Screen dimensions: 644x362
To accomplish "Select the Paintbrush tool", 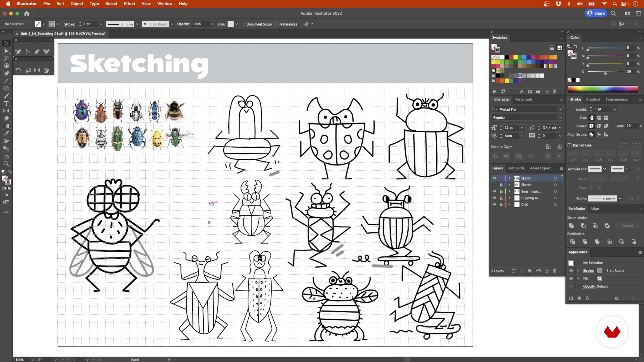I will coord(6,96).
